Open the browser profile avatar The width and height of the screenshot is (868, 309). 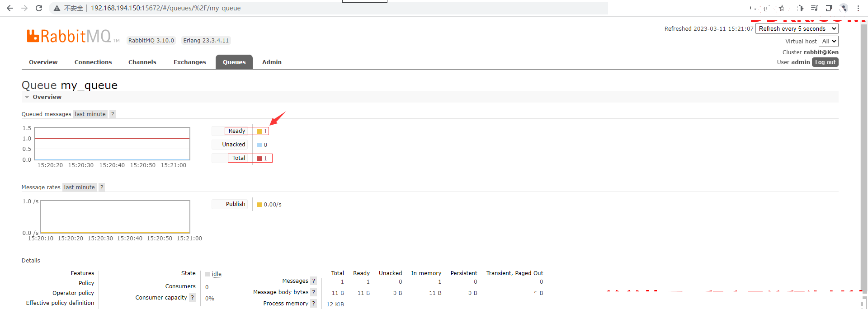pos(844,8)
